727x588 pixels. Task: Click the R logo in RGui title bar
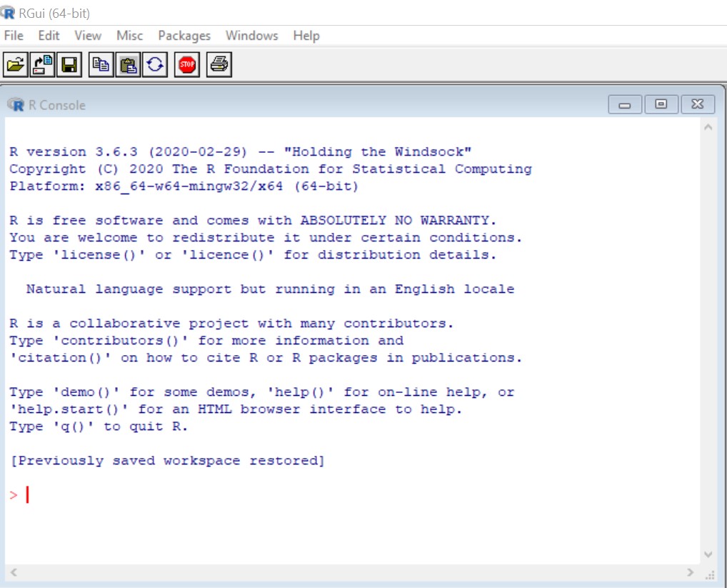point(7,13)
